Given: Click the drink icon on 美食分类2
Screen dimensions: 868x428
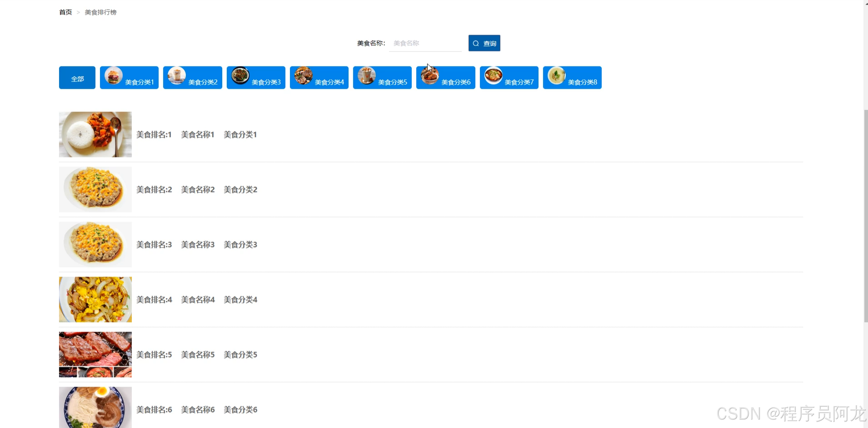Looking at the screenshot, I should [176, 76].
